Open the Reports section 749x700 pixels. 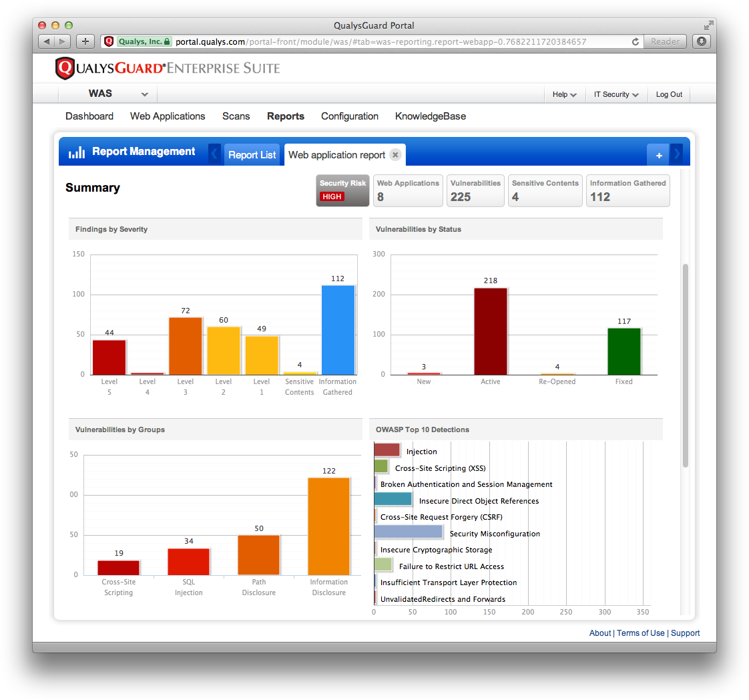click(x=286, y=116)
